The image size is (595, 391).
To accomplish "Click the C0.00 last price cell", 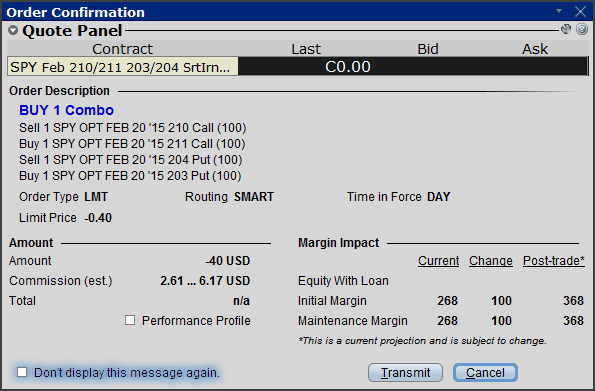I will pyautogui.click(x=348, y=67).
